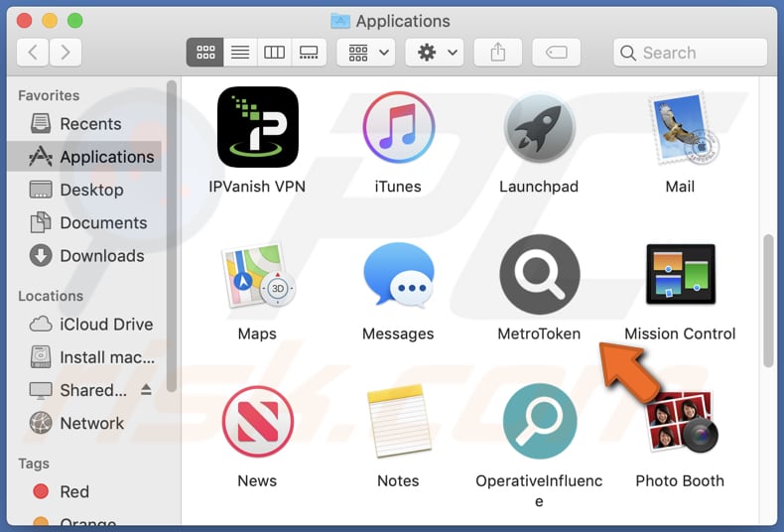Click the main file list scrollbar thumb
784x532 pixels.
pyautogui.click(x=768, y=301)
